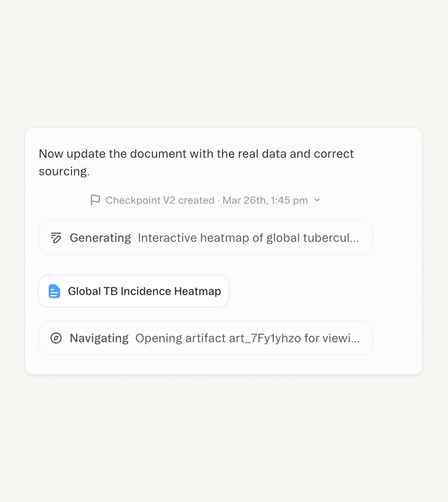
Task: Click the "Now update the document" message line
Action: [x=196, y=154]
